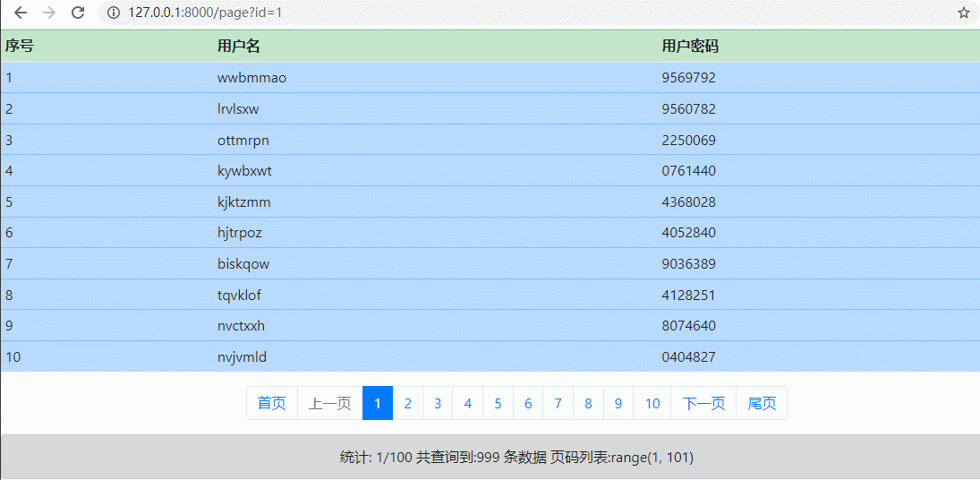
Task: Select username ottmrpn
Action: [x=243, y=141]
